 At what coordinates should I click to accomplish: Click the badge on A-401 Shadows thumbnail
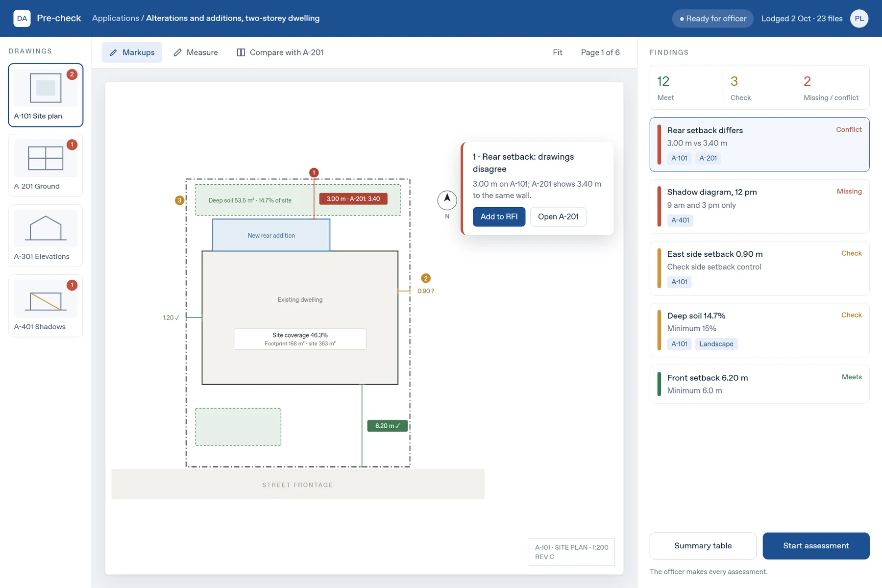pyautogui.click(x=72, y=285)
